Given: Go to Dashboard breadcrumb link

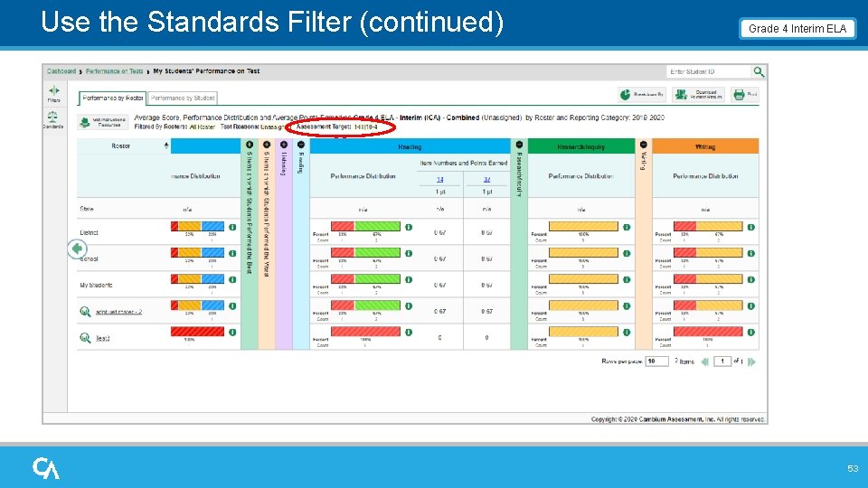Looking at the screenshot, I should click(x=61, y=70).
